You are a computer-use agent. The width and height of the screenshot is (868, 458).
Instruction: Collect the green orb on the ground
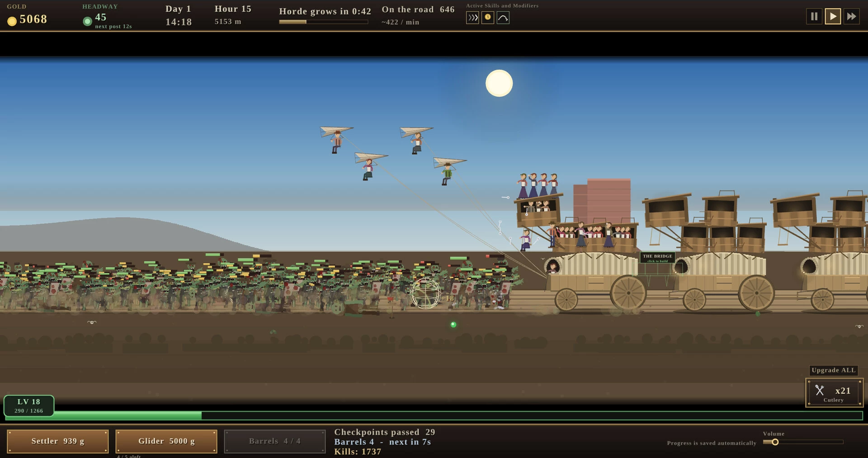pos(453,325)
